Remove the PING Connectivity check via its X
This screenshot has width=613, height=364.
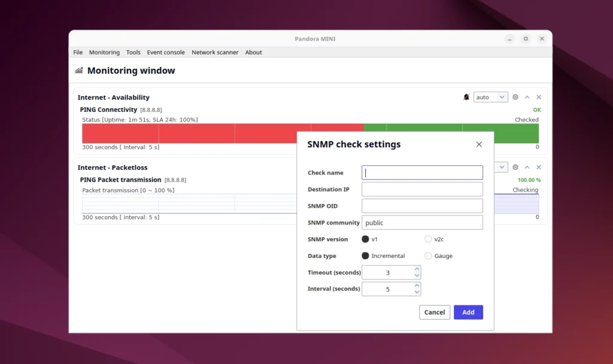click(538, 96)
